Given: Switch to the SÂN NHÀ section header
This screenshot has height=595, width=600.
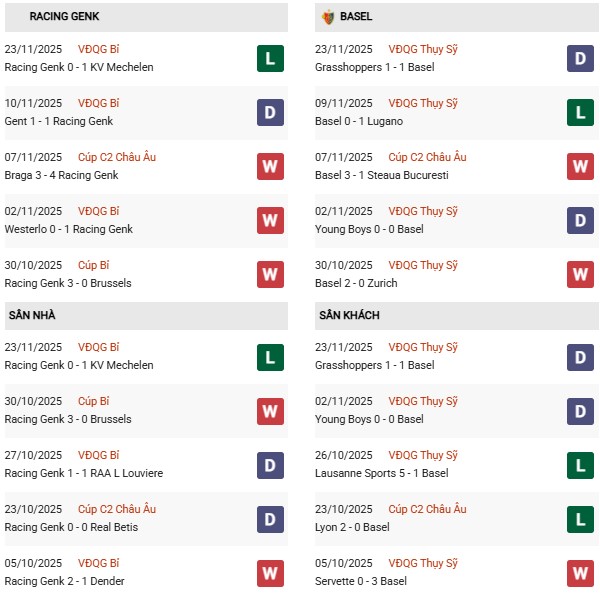Looking at the screenshot, I should click(x=32, y=315).
